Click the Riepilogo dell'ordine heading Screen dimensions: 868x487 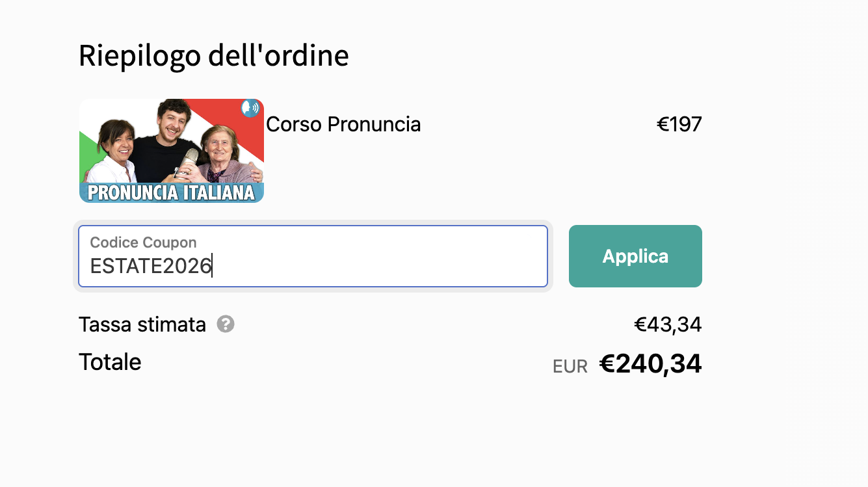click(214, 56)
